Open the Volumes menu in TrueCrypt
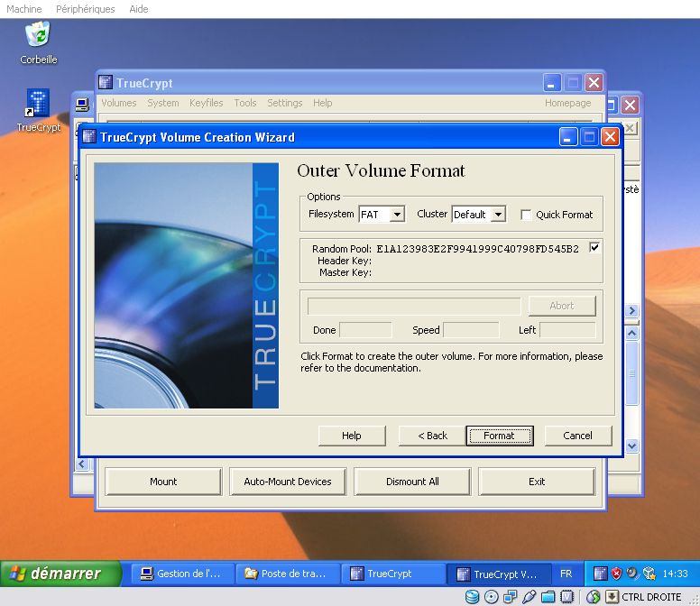This screenshot has height=606, width=700. 119,103
